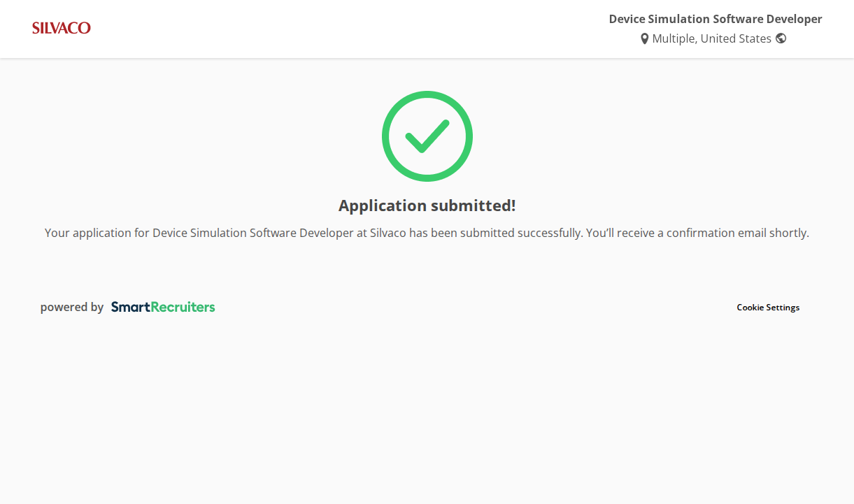Viewport: 854px width, 504px height.
Task: Click the 'Application submitted!' heading
Action: [427, 206]
